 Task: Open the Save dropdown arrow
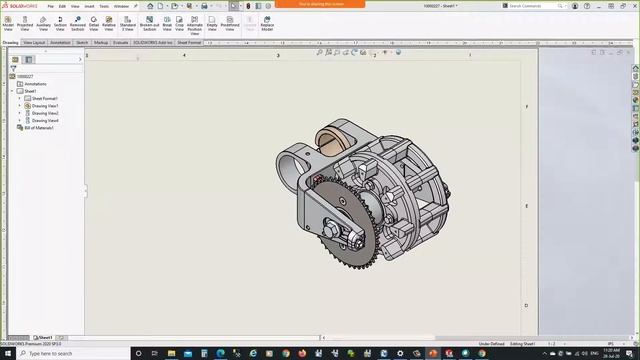pos(196,6)
